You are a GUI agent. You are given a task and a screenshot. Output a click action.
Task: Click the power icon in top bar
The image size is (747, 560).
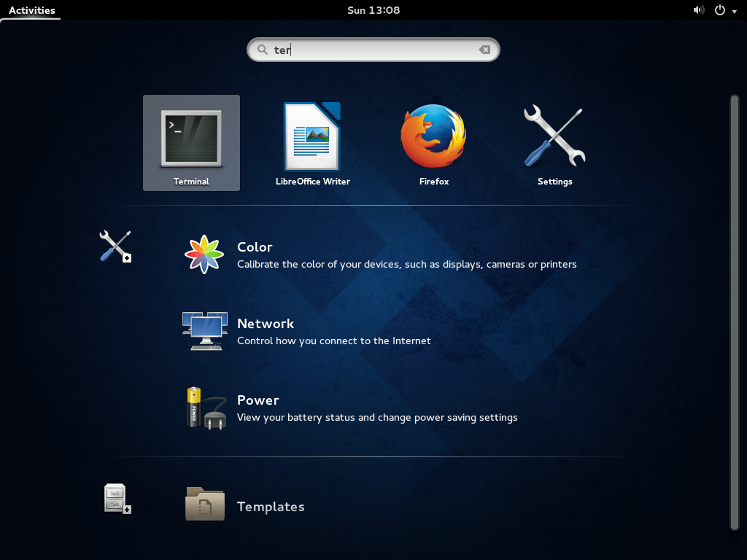(720, 10)
